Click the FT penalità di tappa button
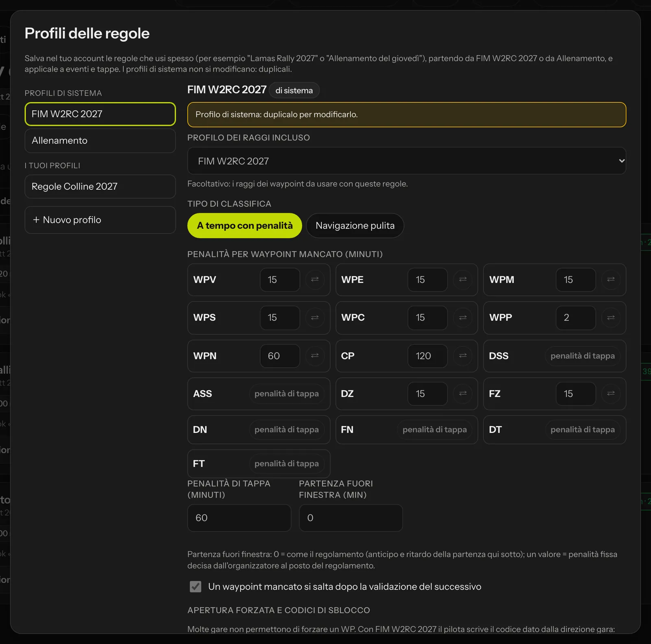This screenshot has height=644, width=651. pyautogui.click(x=286, y=464)
